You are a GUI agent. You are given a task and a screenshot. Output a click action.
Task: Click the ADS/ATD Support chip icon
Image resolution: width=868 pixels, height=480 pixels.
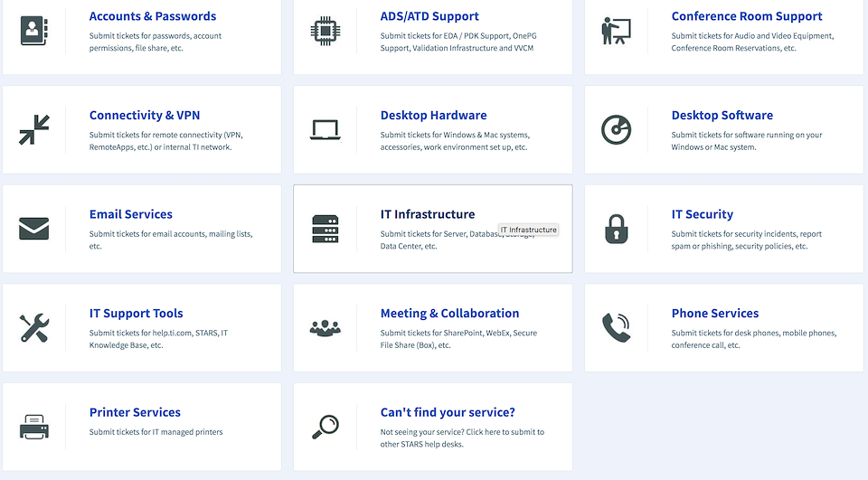[x=325, y=31]
